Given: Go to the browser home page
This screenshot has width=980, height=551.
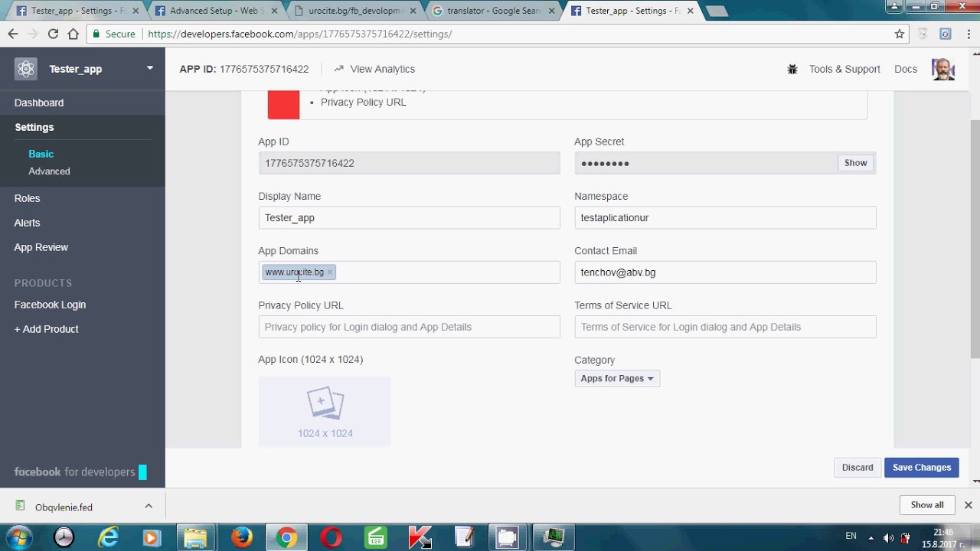Looking at the screenshot, I should tap(73, 34).
